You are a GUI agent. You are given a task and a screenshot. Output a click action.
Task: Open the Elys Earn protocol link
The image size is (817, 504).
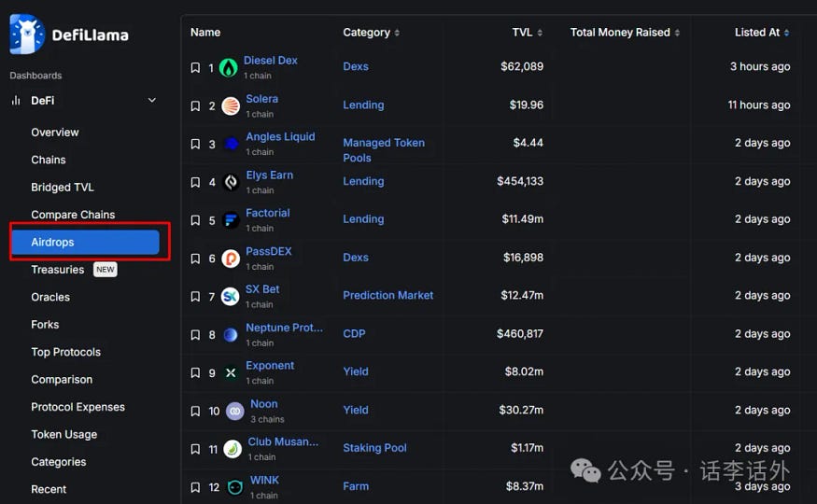pos(270,175)
